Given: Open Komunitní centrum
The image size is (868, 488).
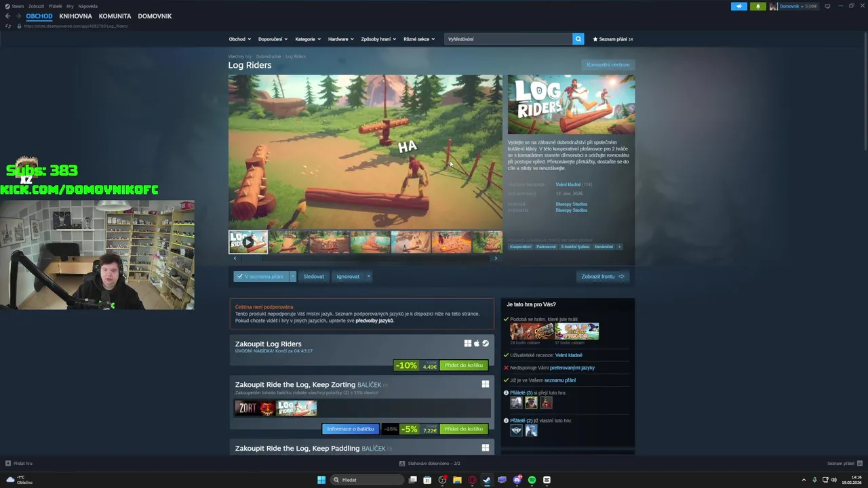Looking at the screenshot, I should coord(608,64).
